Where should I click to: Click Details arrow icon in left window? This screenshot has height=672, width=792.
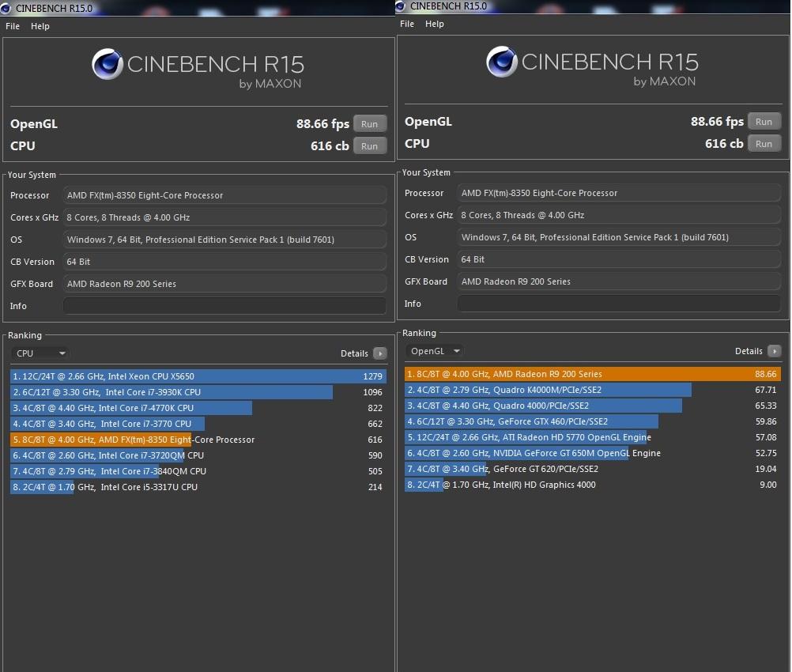pos(380,353)
